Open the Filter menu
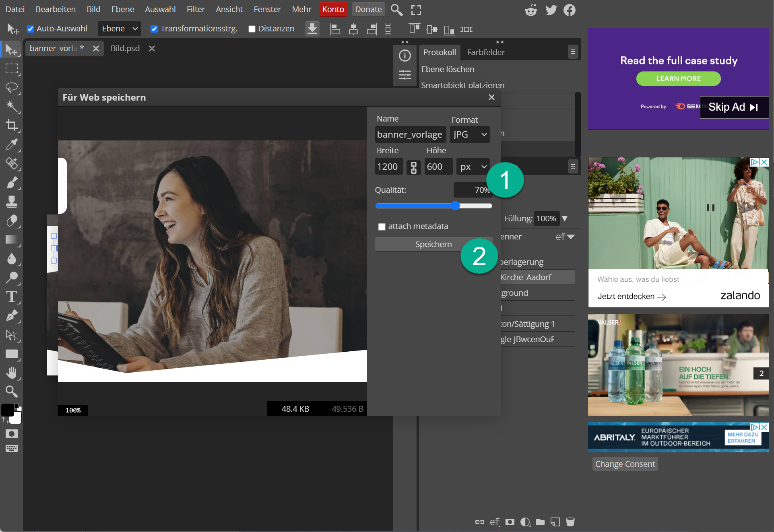This screenshot has height=532, width=774. point(196,9)
